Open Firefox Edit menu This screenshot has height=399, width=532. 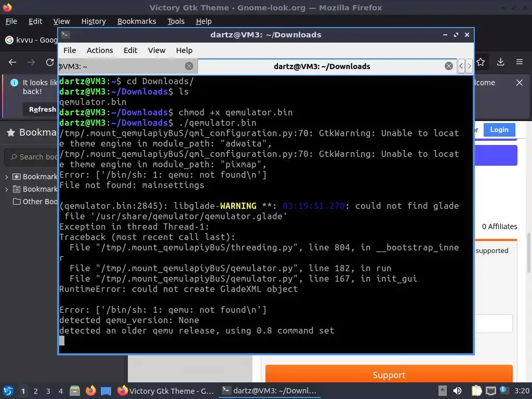35,21
